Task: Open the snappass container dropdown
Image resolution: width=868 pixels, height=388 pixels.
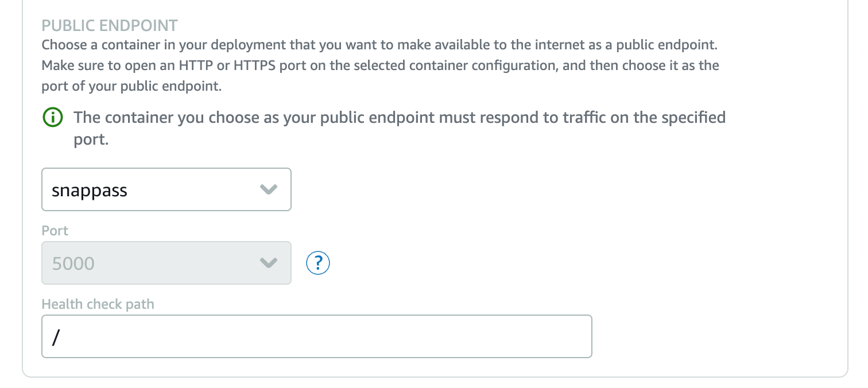Action: tap(166, 189)
